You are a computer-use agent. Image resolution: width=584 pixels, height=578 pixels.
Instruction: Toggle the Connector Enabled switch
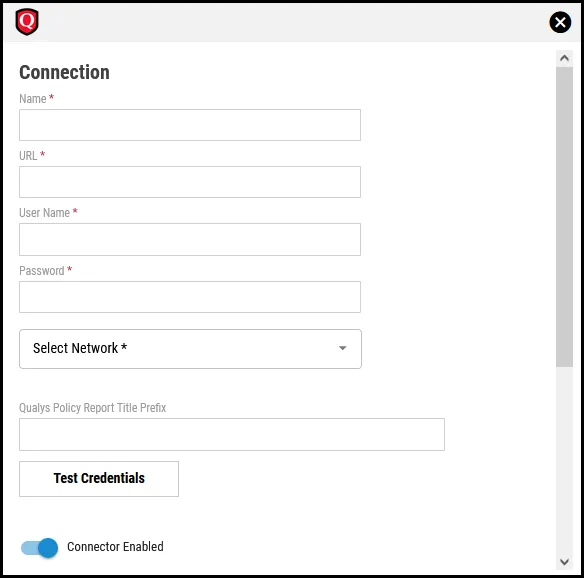(x=39, y=547)
